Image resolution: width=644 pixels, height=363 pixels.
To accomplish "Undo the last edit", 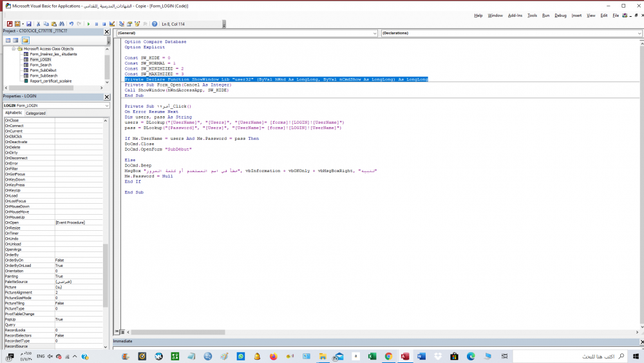I will (x=71, y=25).
